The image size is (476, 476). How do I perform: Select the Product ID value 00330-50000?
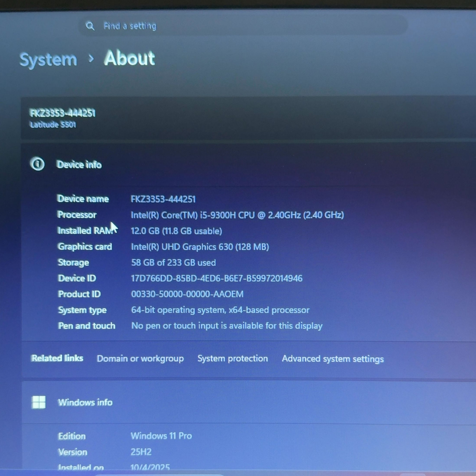pos(187,294)
